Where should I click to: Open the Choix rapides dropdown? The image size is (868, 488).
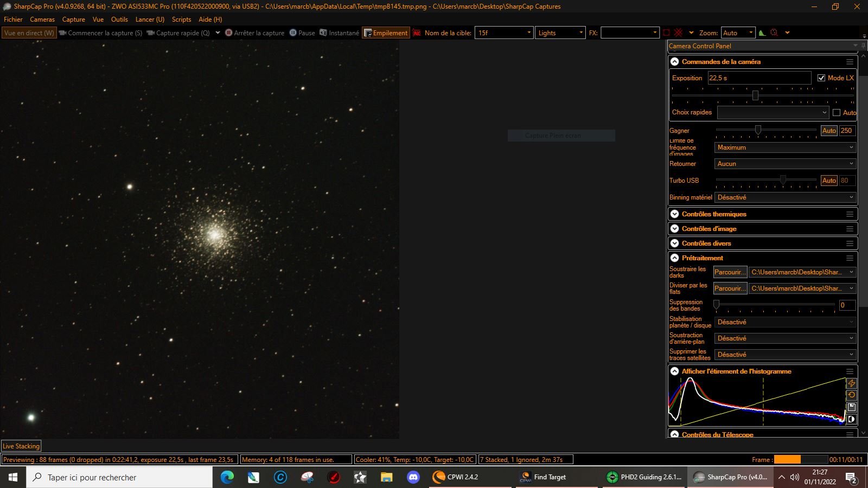click(773, 113)
